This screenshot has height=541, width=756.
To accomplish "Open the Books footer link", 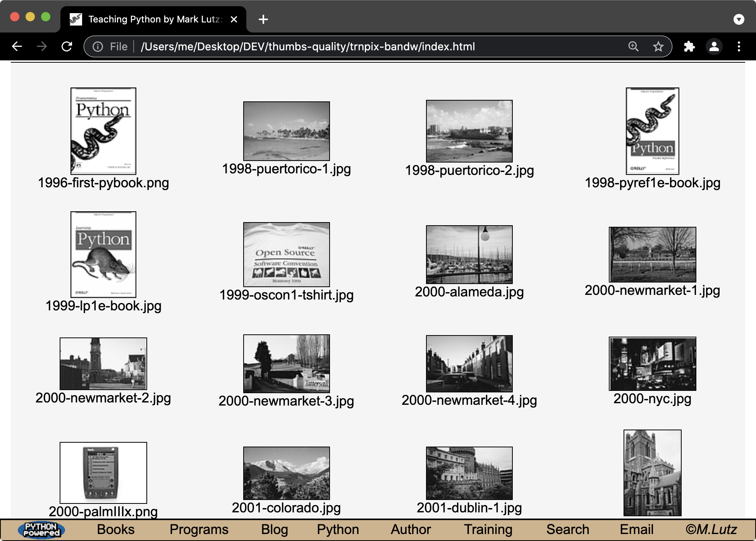I will (x=115, y=529).
